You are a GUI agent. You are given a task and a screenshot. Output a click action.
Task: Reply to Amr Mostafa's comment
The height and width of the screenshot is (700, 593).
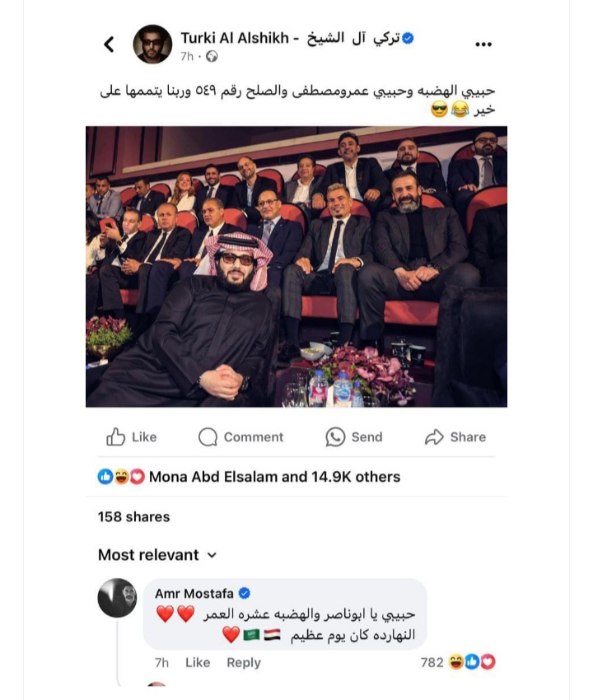tap(243, 662)
